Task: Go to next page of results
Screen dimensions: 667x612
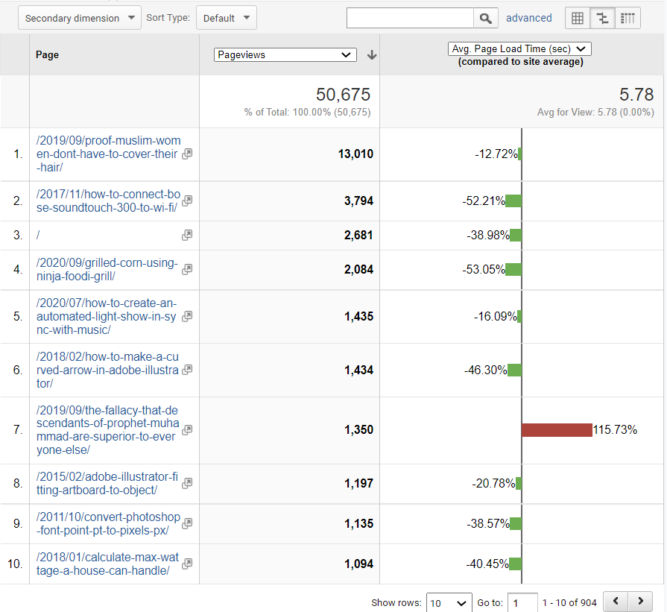Action: [x=640, y=601]
